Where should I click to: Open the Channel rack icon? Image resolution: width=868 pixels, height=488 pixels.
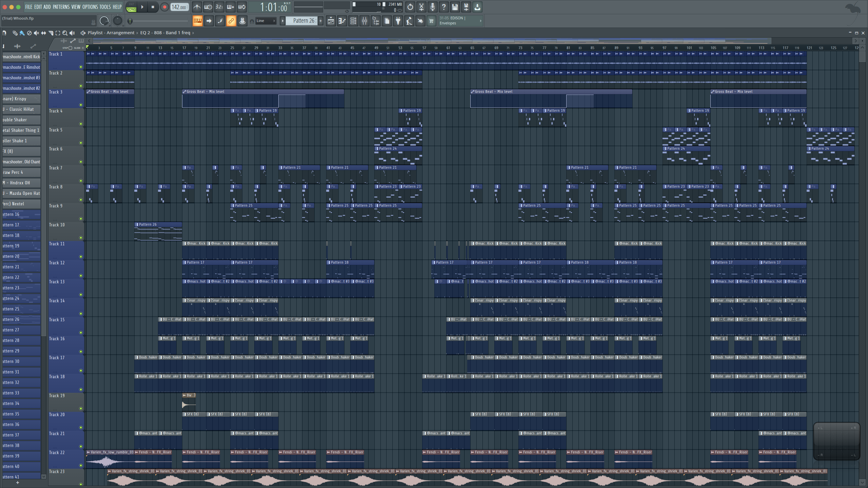pyautogui.click(x=353, y=21)
